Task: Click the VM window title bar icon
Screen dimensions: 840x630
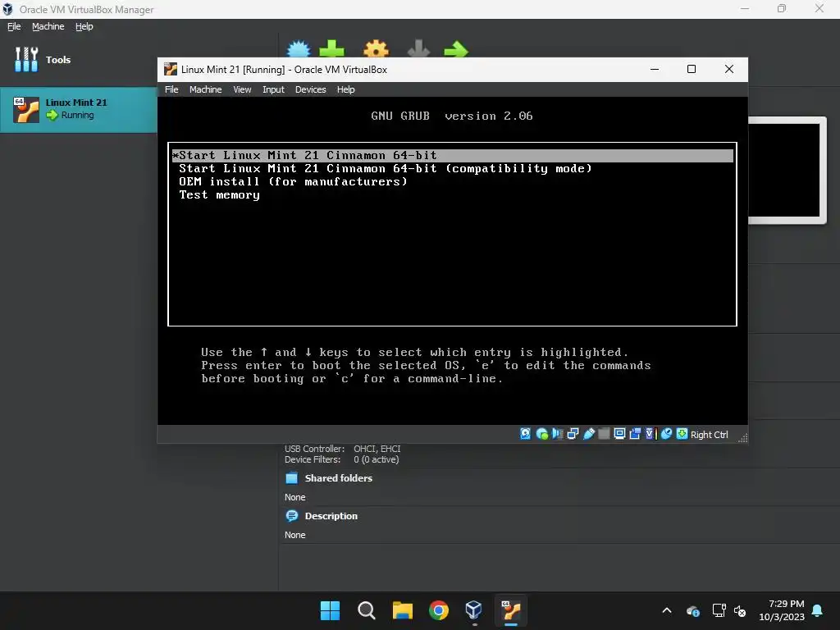Action: pyautogui.click(x=171, y=69)
